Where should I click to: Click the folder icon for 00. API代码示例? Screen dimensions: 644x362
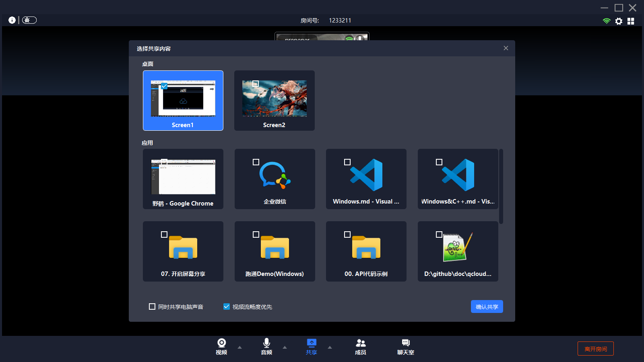pyautogui.click(x=366, y=247)
